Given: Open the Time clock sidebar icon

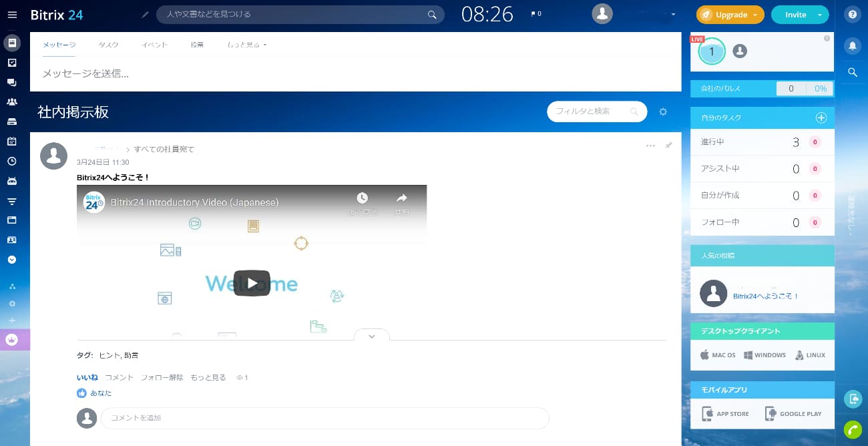Looking at the screenshot, I should click(x=12, y=161).
